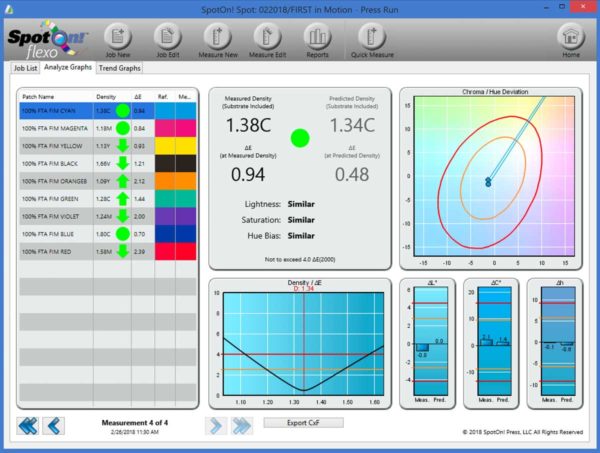
Task: Click the Δh bar chart
Action: pyautogui.click(x=558, y=341)
